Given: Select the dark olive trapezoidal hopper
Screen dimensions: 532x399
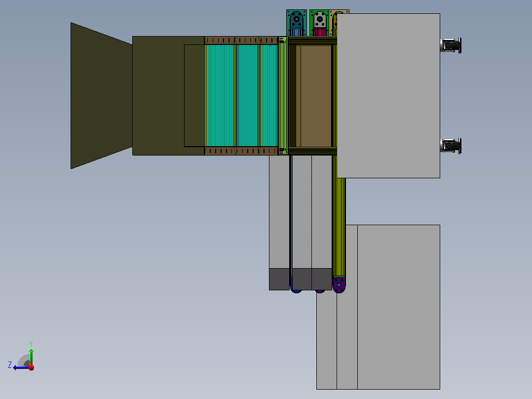Looking at the screenshot, I should (x=102, y=95).
